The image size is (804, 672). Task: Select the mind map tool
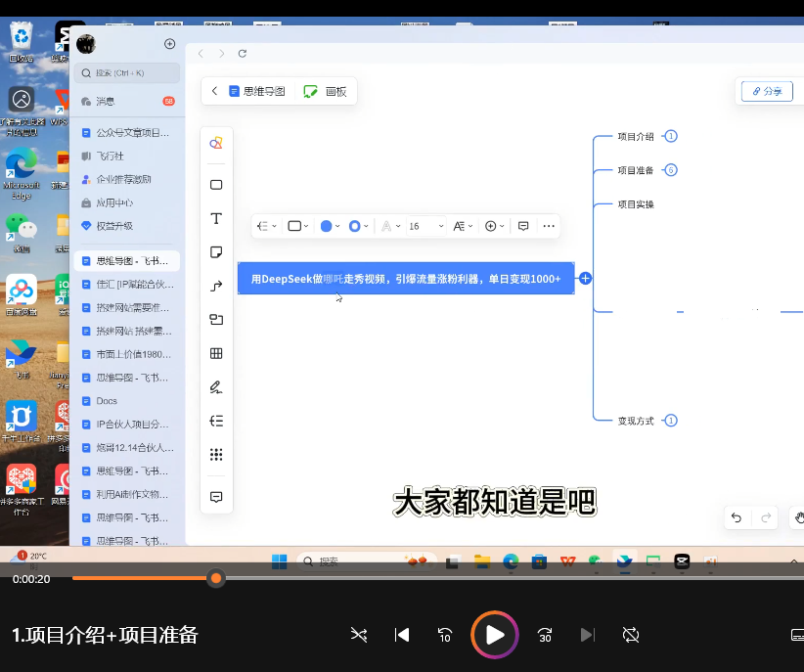[x=216, y=422]
